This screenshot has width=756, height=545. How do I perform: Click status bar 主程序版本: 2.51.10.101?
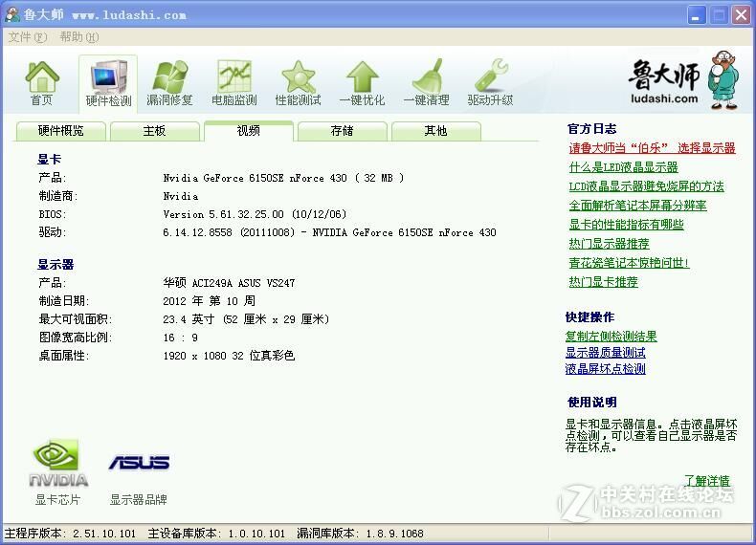coord(71,534)
